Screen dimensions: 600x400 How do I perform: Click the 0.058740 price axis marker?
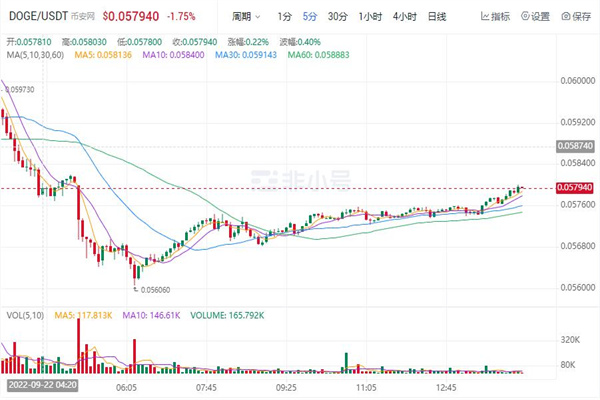pos(578,146)
